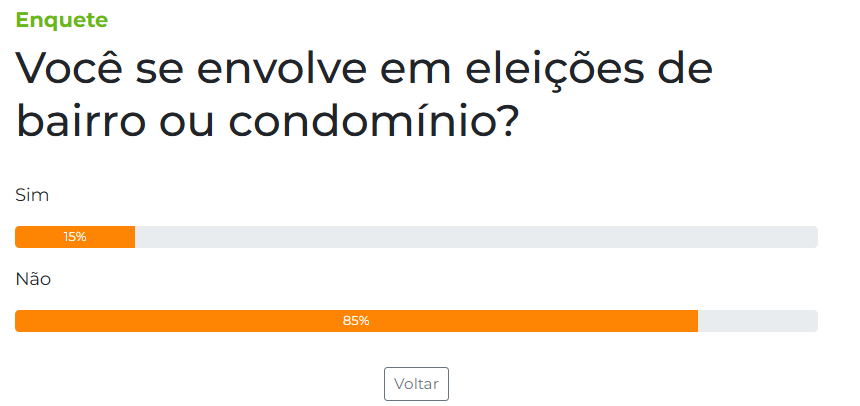Click the gray unfilled part of Sim bar
The width and height of the screenshot is (860, 406).
477,237
